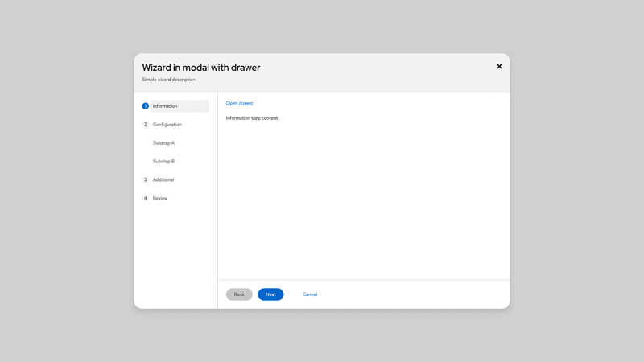Switch to the Additional step
This screenshot has height=362, width=644.
pos(163,180)
